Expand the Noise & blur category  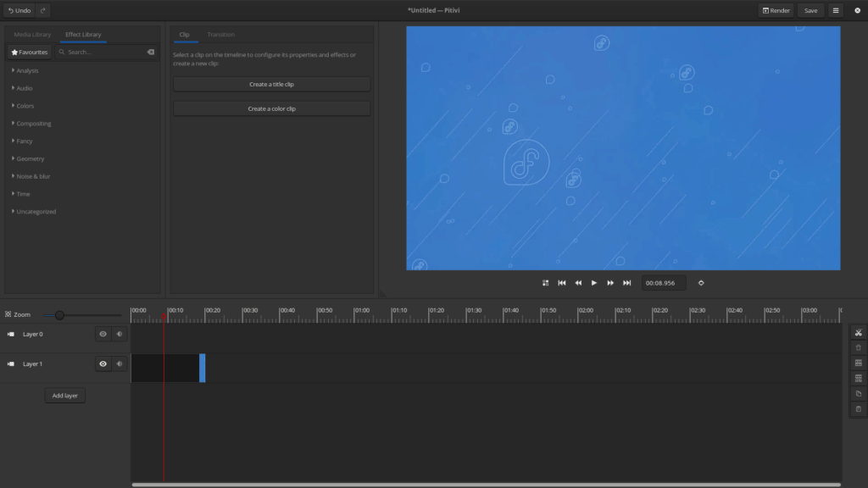click(33, 176)
